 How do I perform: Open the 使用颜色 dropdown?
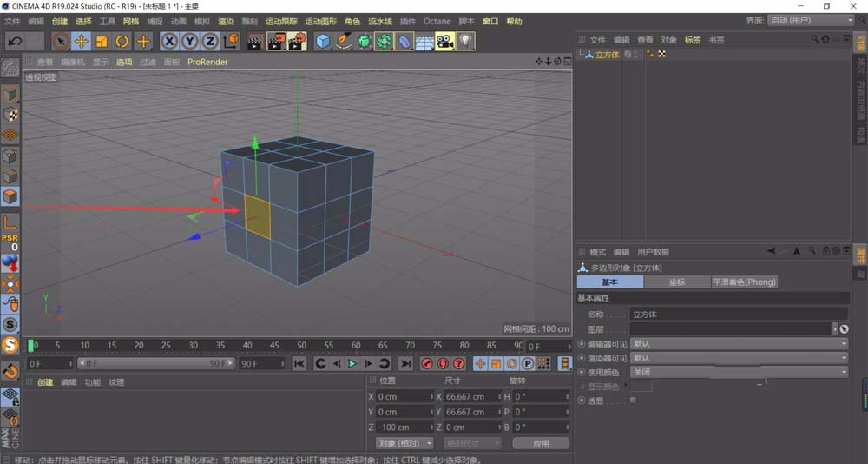[x=739, y=373]
